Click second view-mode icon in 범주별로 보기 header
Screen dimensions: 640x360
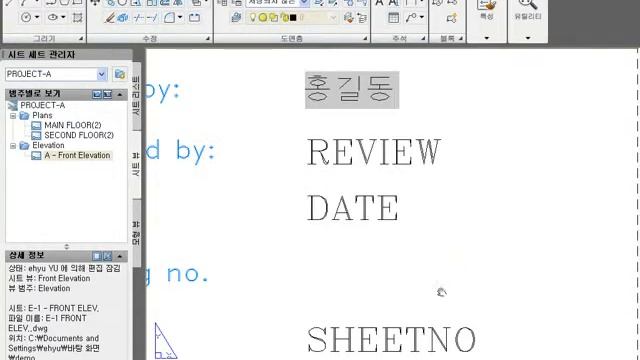point(107,94)
